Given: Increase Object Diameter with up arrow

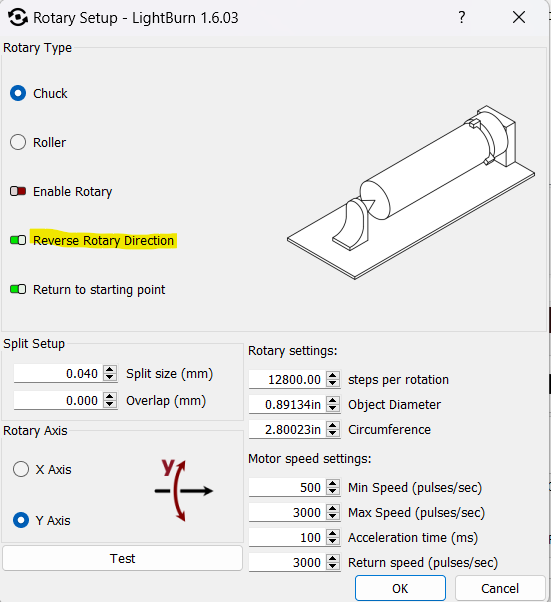Looking at the screenshot, I should 333,400.
